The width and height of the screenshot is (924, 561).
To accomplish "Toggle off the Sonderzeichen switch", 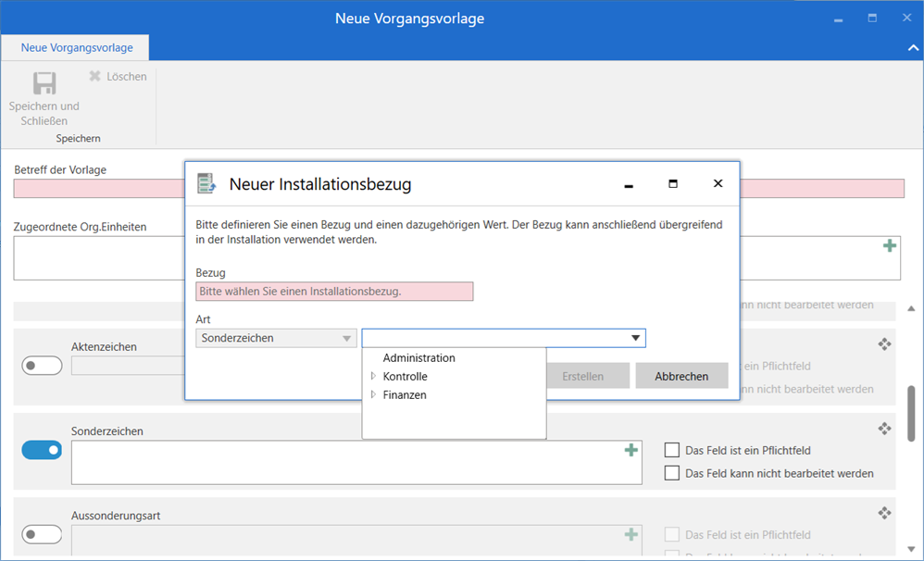I will point(42,450).
